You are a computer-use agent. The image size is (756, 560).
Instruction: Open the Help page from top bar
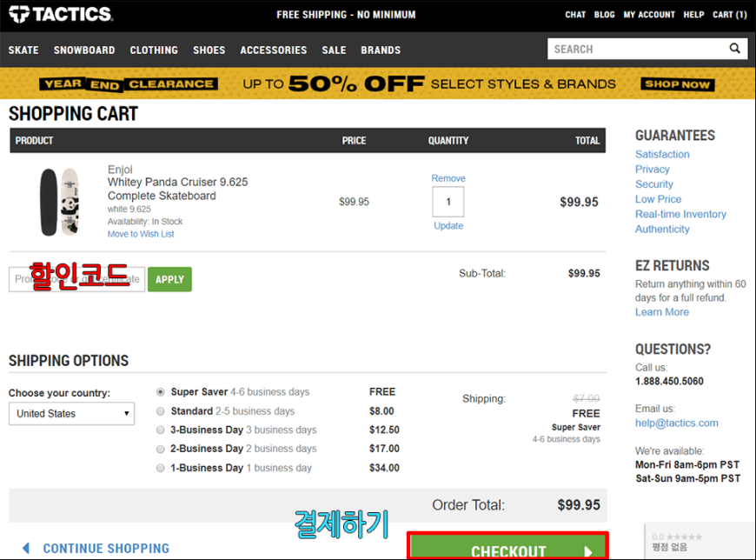tap(693, 15)
